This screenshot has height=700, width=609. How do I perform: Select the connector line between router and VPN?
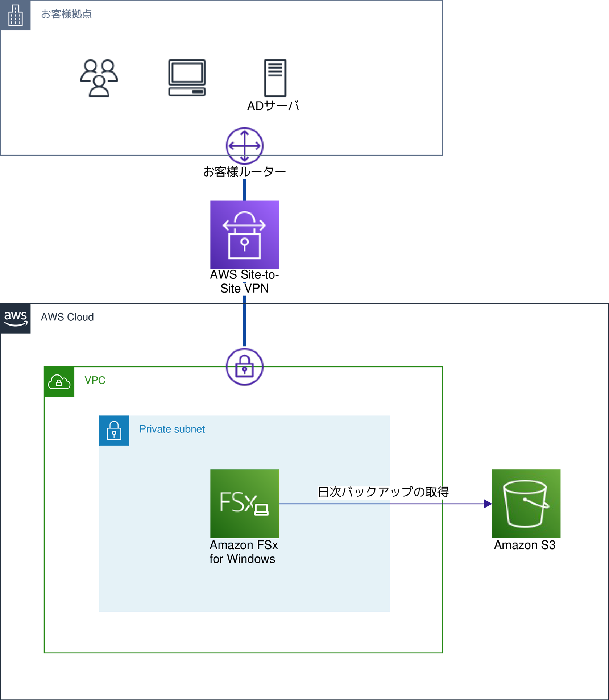coord(245,190)
